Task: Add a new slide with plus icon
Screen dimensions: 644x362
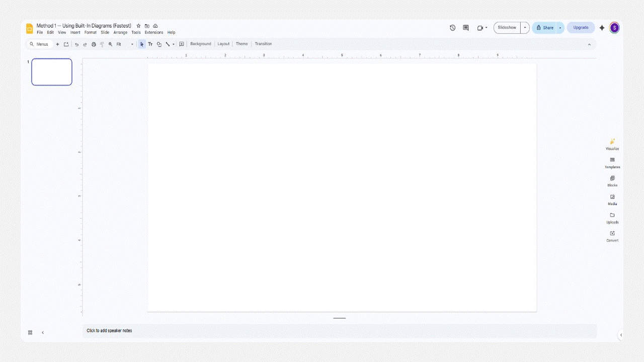Action: tap(57, 44)
